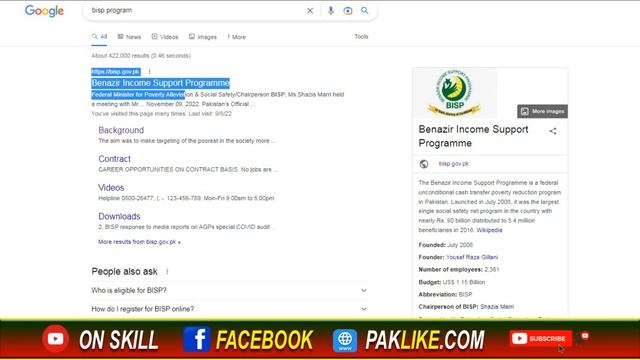This screenshot has height=360, width=640.
Task: Click More results from bisp.gov.pk
Action: 139,242
